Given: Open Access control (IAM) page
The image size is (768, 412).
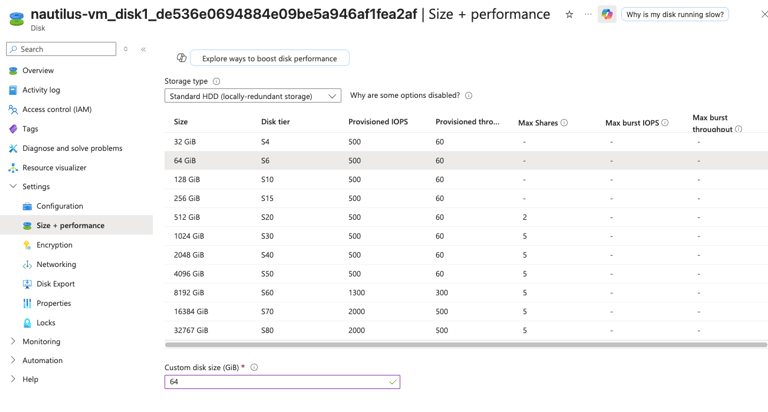Looking at the screenshot, I should pos(57,110).
